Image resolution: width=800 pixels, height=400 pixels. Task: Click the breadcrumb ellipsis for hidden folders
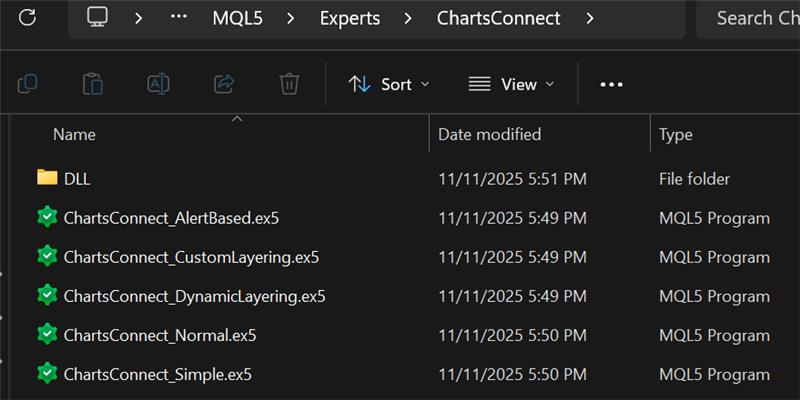click(179, 18)
